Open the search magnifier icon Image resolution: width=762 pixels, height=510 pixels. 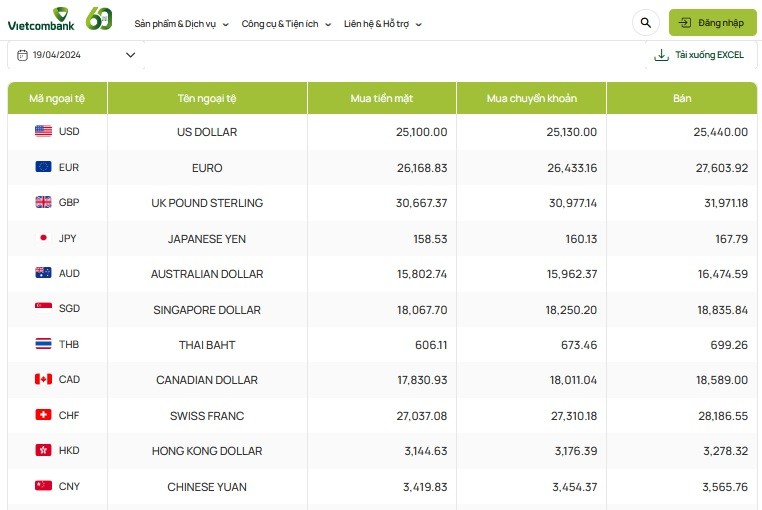click(x=645, y=22)
